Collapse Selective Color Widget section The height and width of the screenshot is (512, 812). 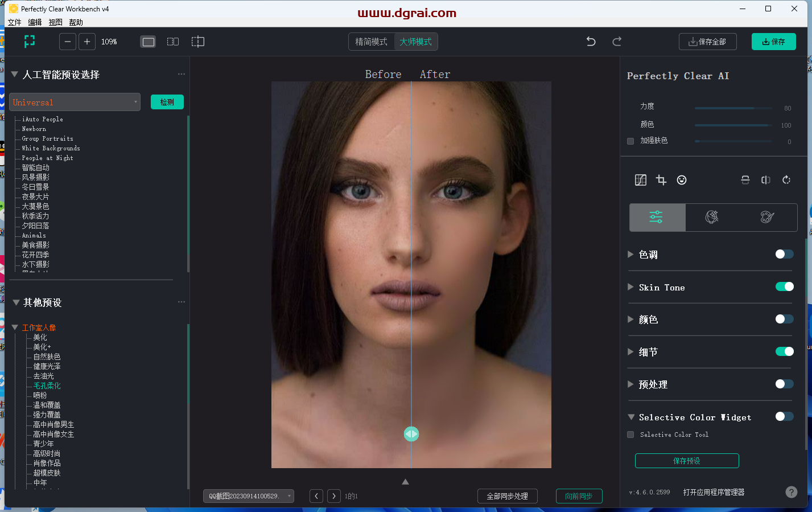[631, 417]
